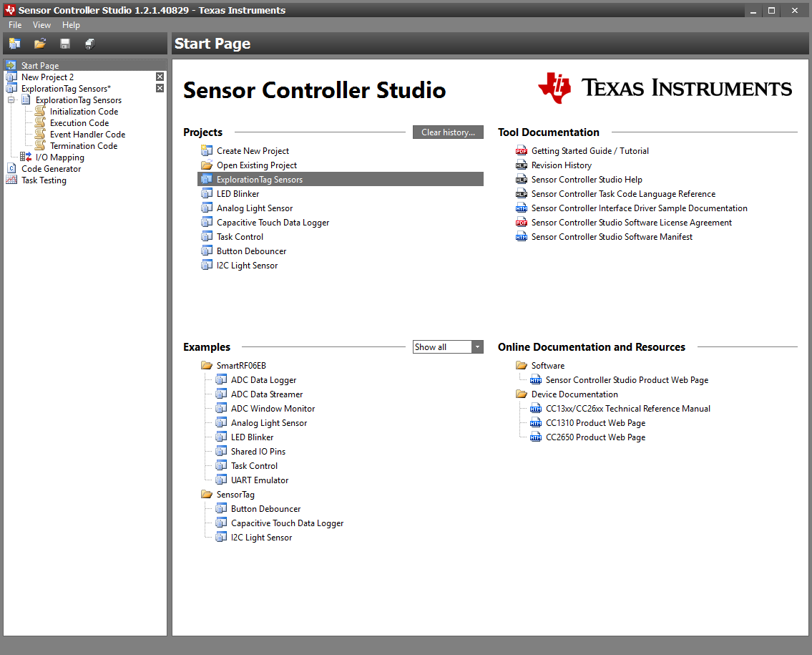The image size is (812, 655).
Task: Select the ExplorationTag Sensors* project node
Action: [66, 89]
